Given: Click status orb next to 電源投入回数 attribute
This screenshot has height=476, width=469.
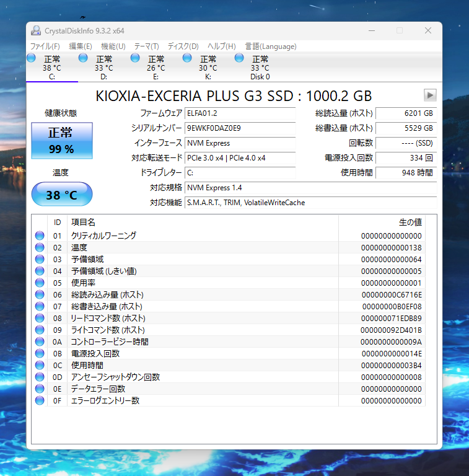Looking at the screenshot, I should [40, 353].
